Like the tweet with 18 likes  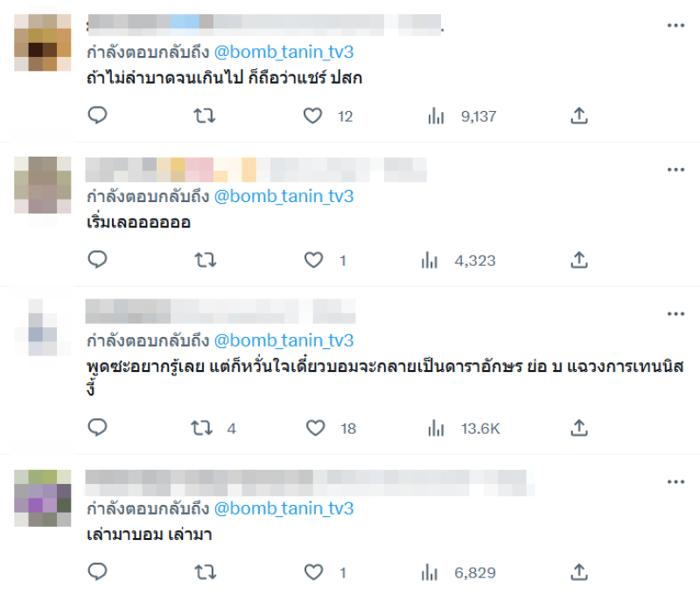315,428
